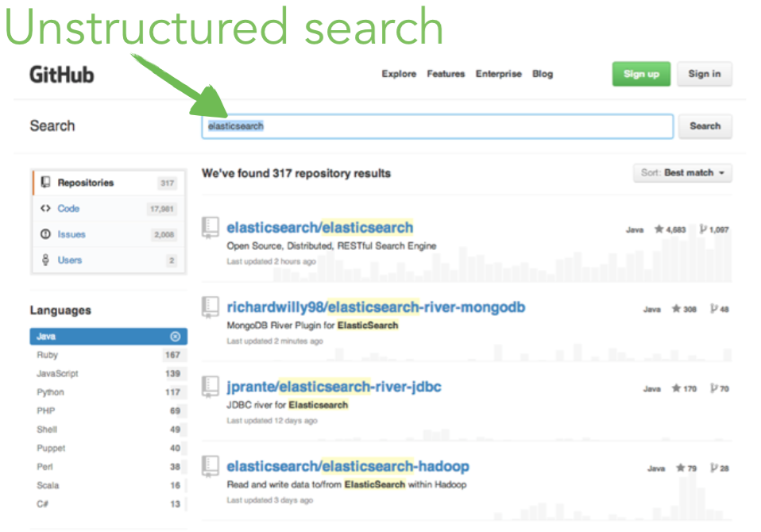The height and width of the screenshot is (532, 761).
Task: Click the Sign in button
Action: click(705, 74)
